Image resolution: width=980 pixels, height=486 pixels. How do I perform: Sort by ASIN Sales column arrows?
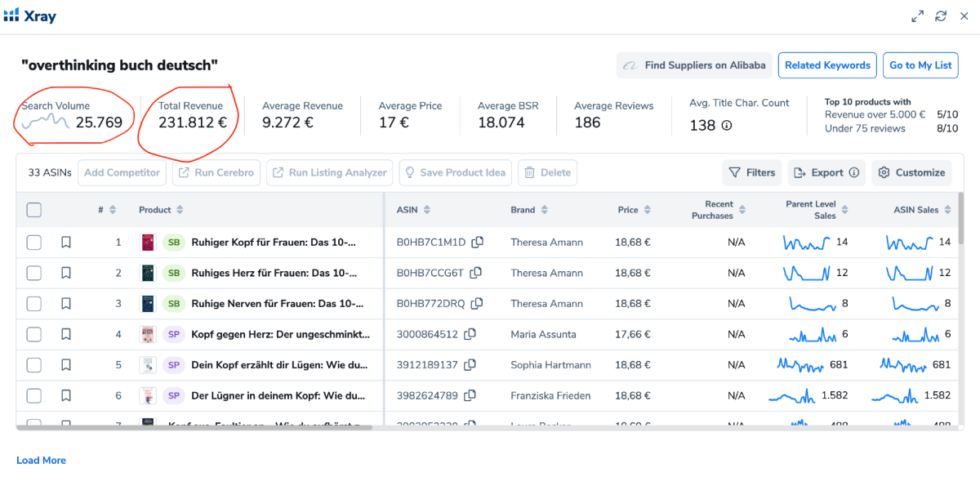click(x=947, y=210)
